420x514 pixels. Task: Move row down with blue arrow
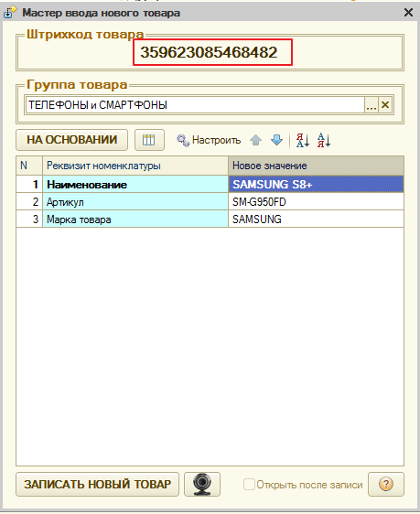[277, 140]
